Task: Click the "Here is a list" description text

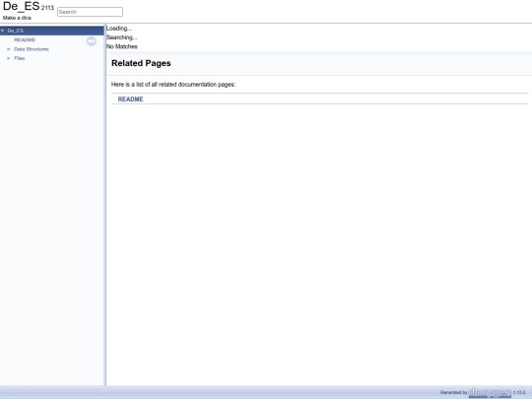Action: click(173, 84)
